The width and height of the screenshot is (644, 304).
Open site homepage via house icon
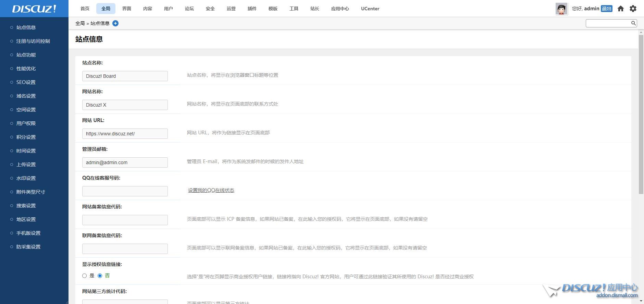[620, 9]
